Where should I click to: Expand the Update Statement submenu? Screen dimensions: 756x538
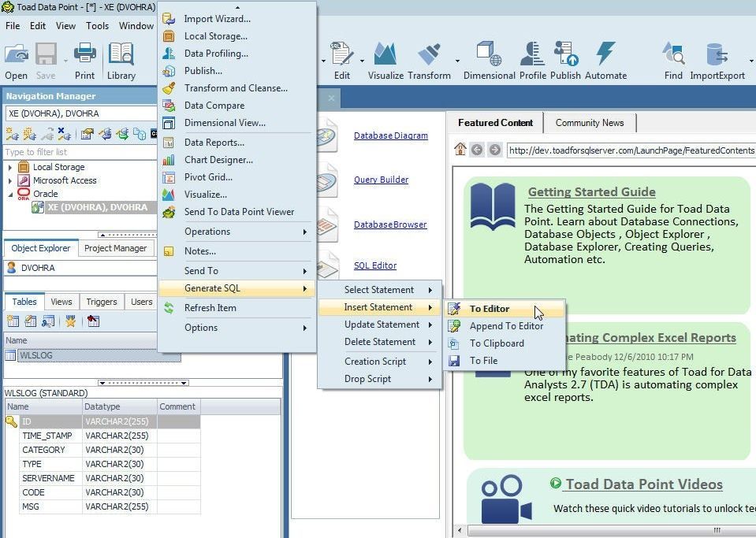pyautogui.click(x=379, y=325)
